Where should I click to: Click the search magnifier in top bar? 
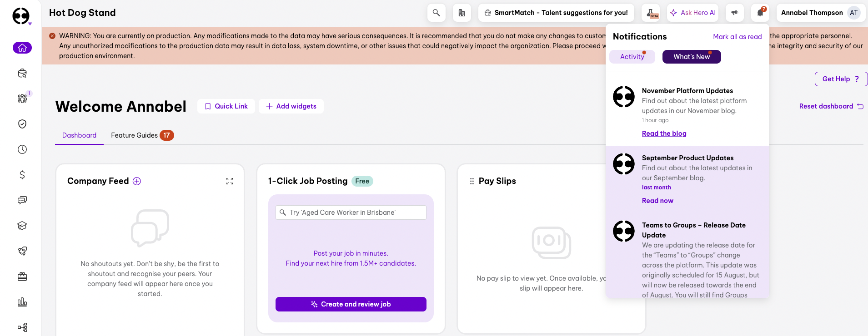[x=436, y=13]
